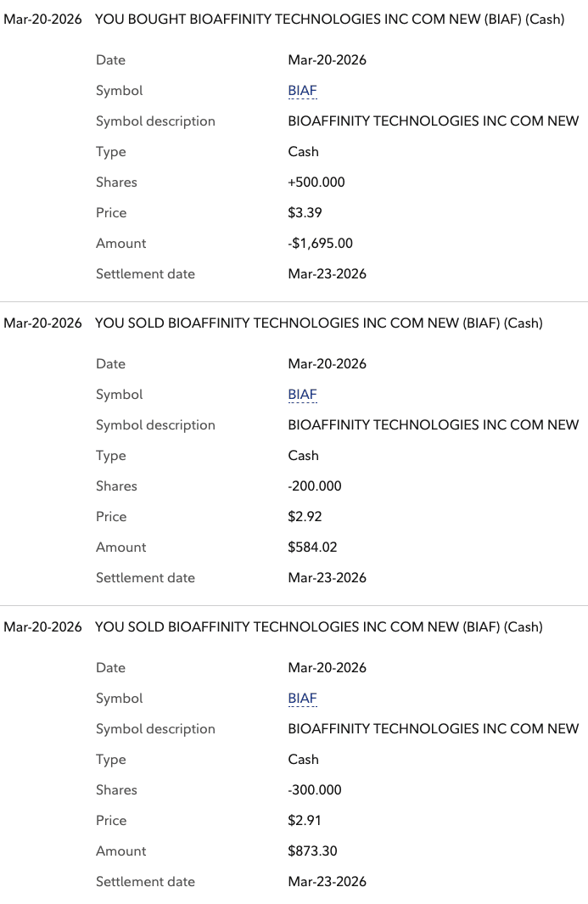
Task: Click the $2.91 price value
Action: pyautogui.click(x=305, y=821)
